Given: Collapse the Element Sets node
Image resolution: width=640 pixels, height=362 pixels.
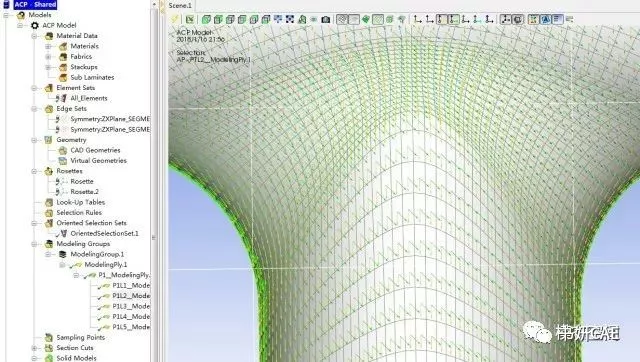Looking at the screenshot, I should click(x=34, y=88).
